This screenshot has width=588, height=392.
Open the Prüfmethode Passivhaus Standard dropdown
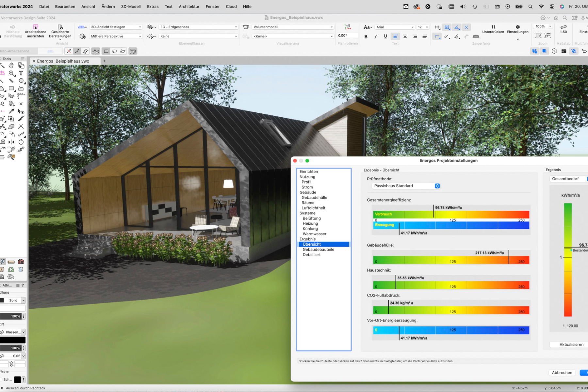click(406, 186)
